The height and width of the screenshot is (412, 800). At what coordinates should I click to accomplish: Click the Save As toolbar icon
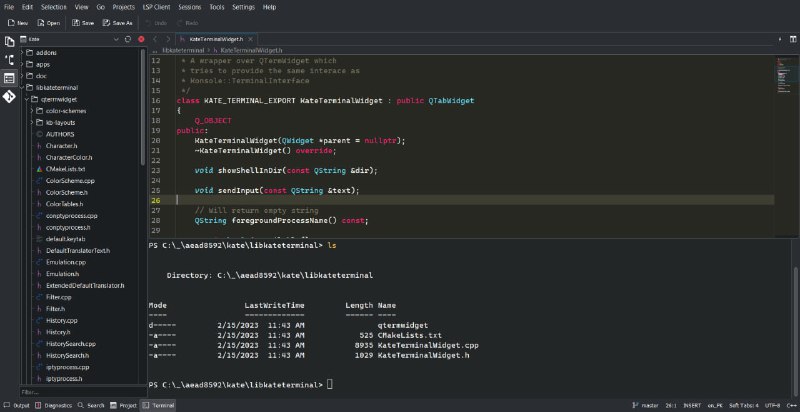[117, 22]
